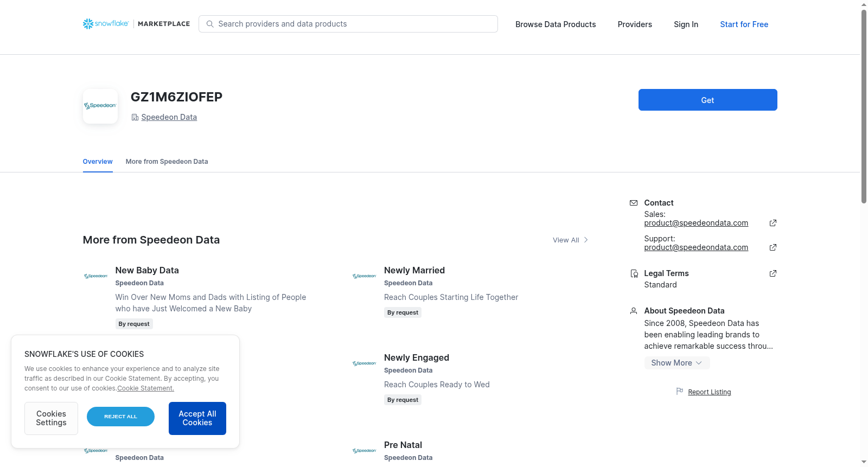Click the Newly Married Speedeon logo
This screenshot has width=868, height=467.
365,276
